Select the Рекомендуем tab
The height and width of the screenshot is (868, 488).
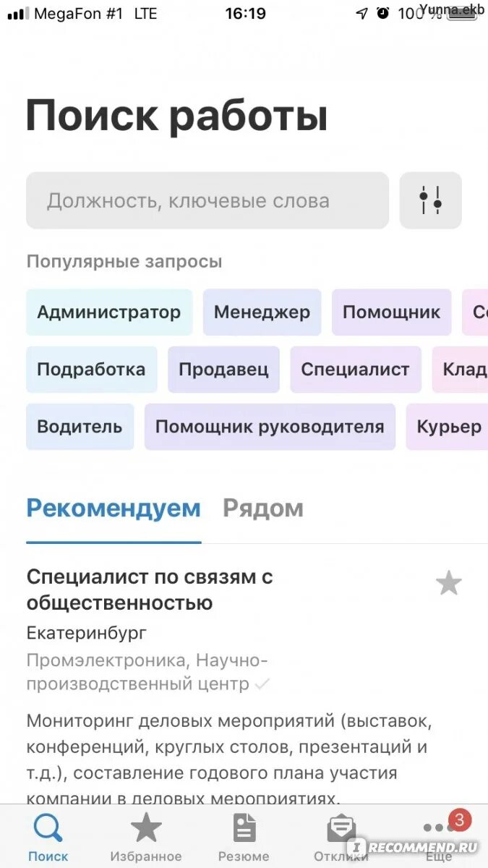pyautogui.click(x=114, y=509)
